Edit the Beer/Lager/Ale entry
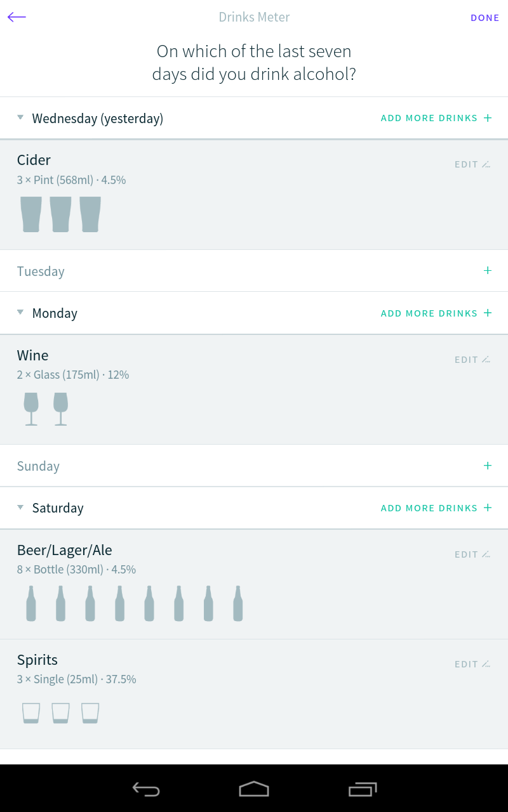Viewport: 508px width, 812px height. (x=472, y=554)
